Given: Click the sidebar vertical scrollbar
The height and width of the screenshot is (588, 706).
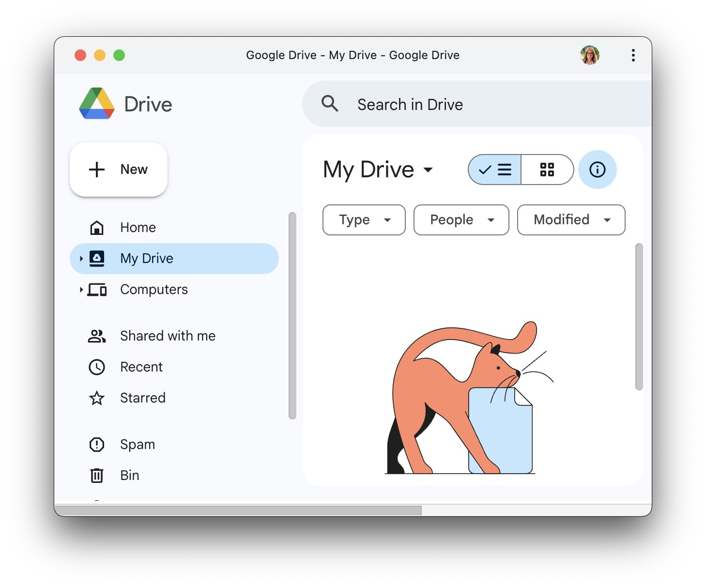Looking at the screenshot, I should [x=292, y=316].
